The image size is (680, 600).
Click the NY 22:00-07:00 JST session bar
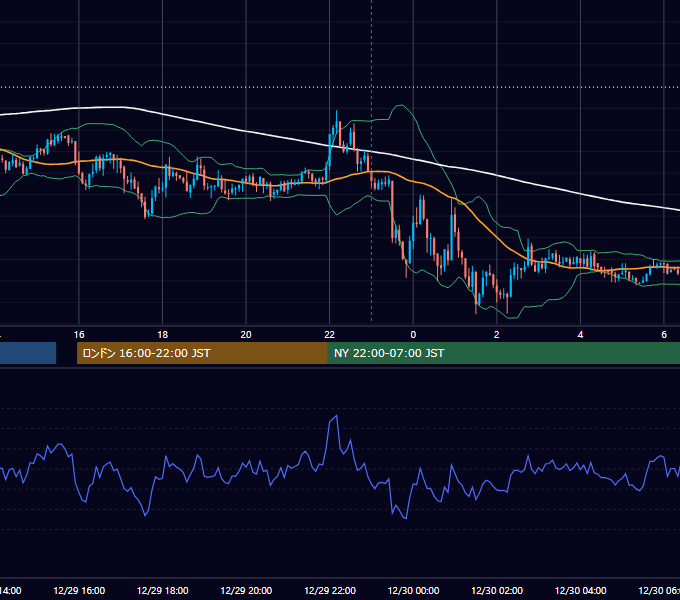tap(503, 353)
